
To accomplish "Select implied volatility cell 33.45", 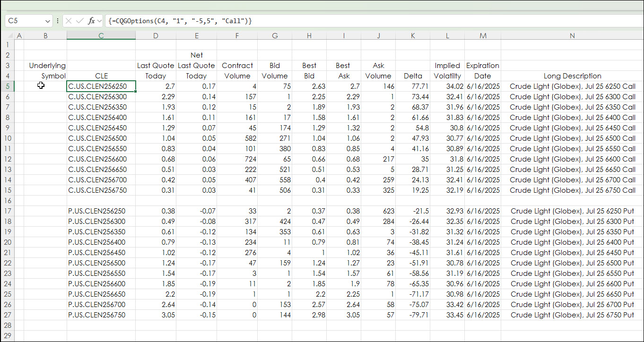I will coord(447,315).
